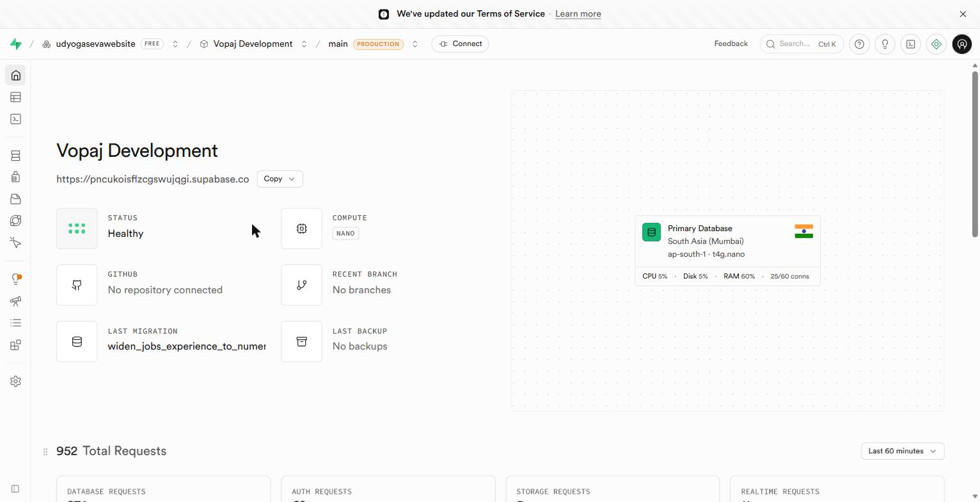Click the RAM 60% metric
Image resolution: width=980 pixels, height=502 pixels.
click(x=739, y=277)
